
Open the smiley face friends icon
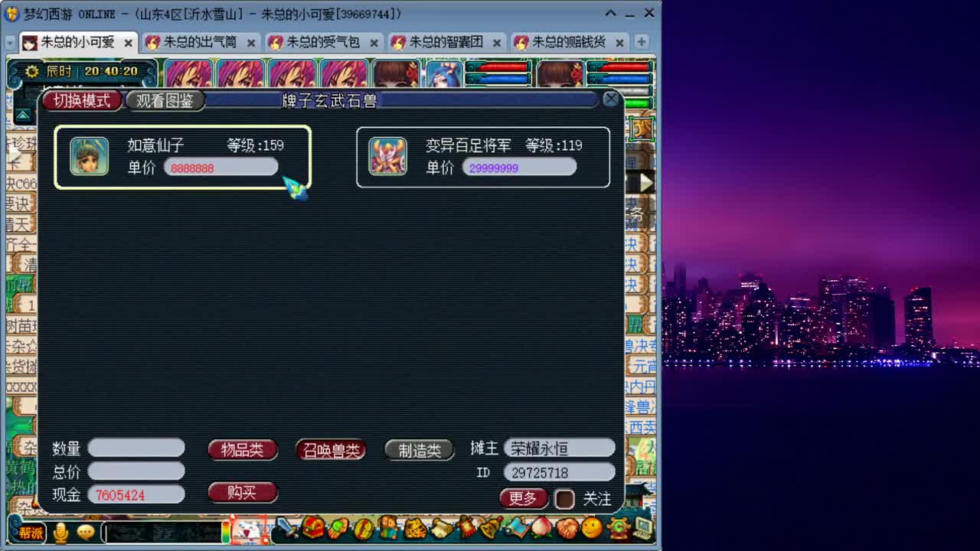[x=592, y=527]
